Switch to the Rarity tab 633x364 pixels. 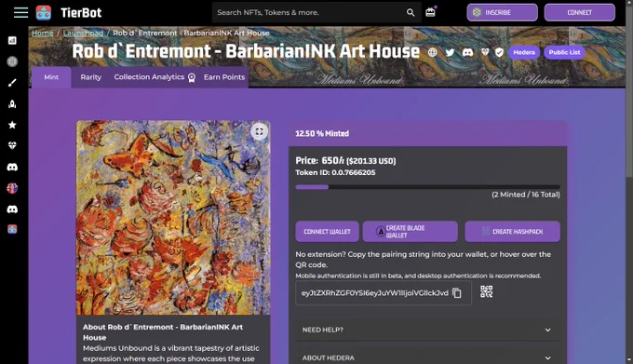(x=91, y=77)
